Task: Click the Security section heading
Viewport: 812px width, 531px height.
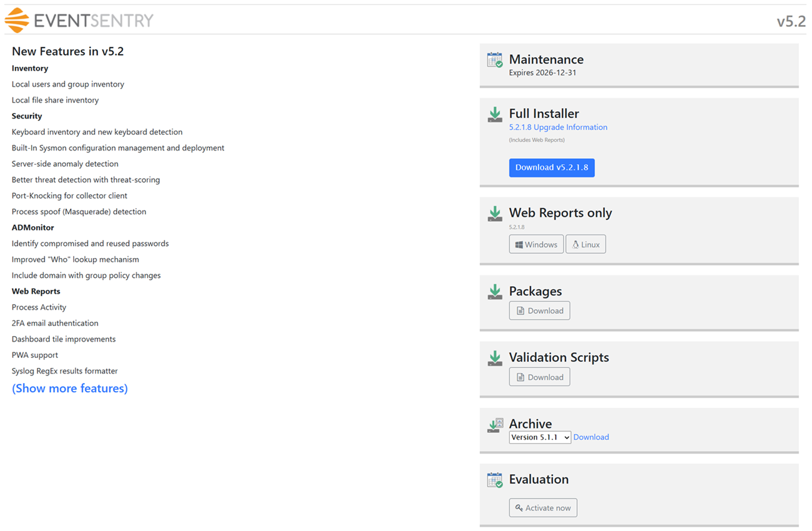Action: coord(27,116)
